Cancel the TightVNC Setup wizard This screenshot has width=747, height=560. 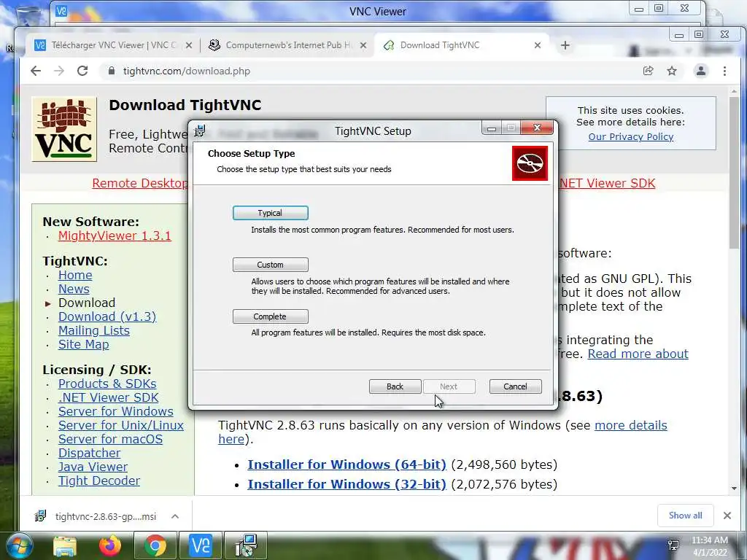(516, 386)
